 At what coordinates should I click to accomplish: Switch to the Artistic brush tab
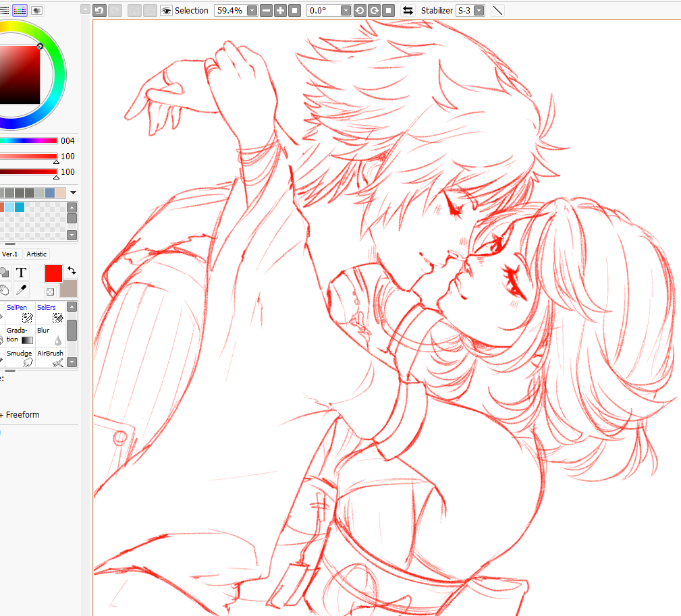(36, 254)
